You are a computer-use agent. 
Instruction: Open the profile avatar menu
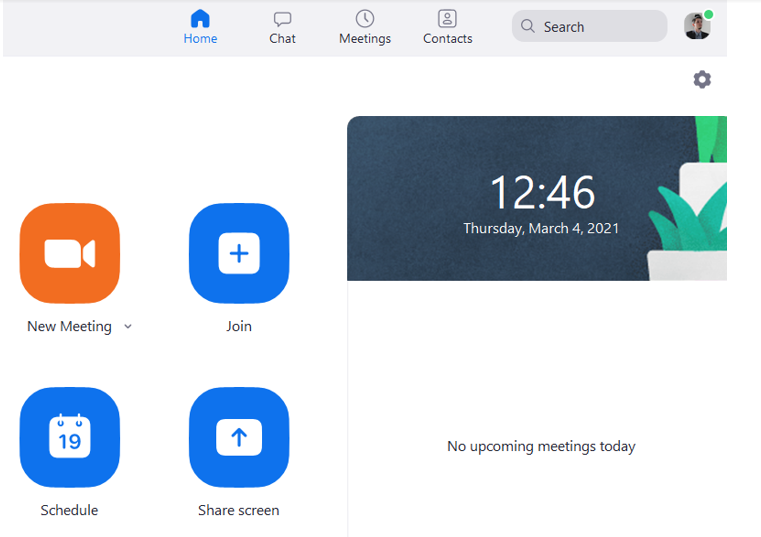coord(697,26)
